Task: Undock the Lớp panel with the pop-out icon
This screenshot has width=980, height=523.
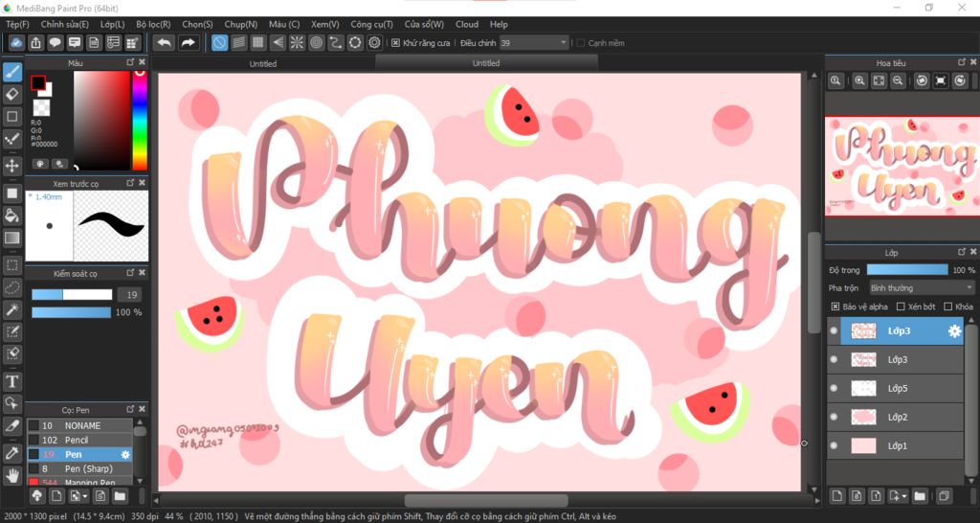Action: pyautogui.click(x=962, y=252)
